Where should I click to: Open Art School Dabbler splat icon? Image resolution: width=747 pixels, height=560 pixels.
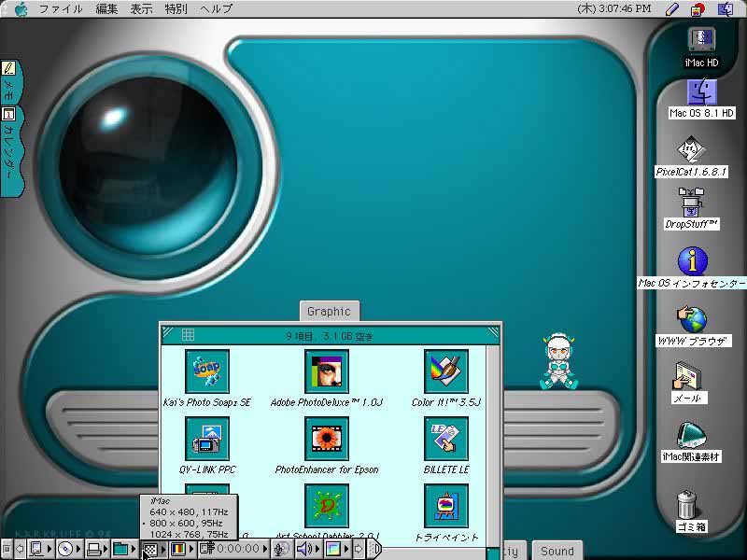326,506
